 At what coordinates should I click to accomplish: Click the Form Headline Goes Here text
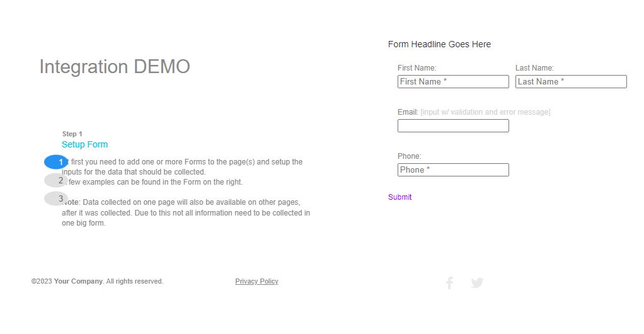click(439, 45)
